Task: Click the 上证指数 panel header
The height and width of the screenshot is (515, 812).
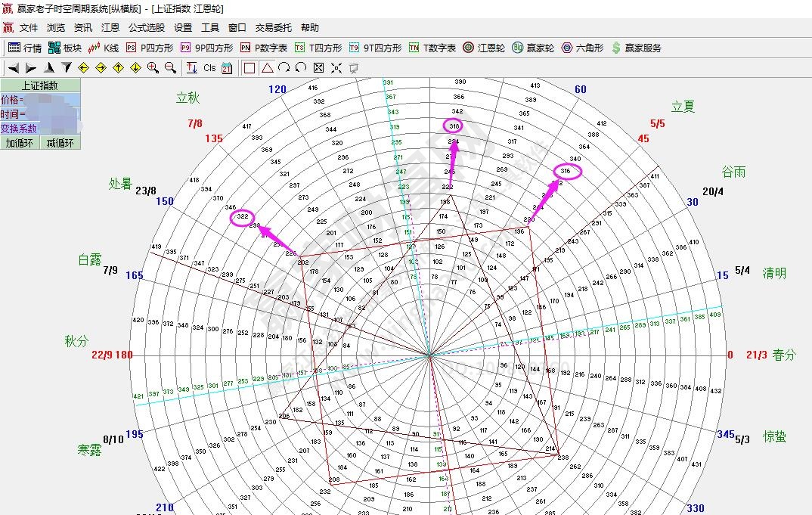Action: [40, 85]
